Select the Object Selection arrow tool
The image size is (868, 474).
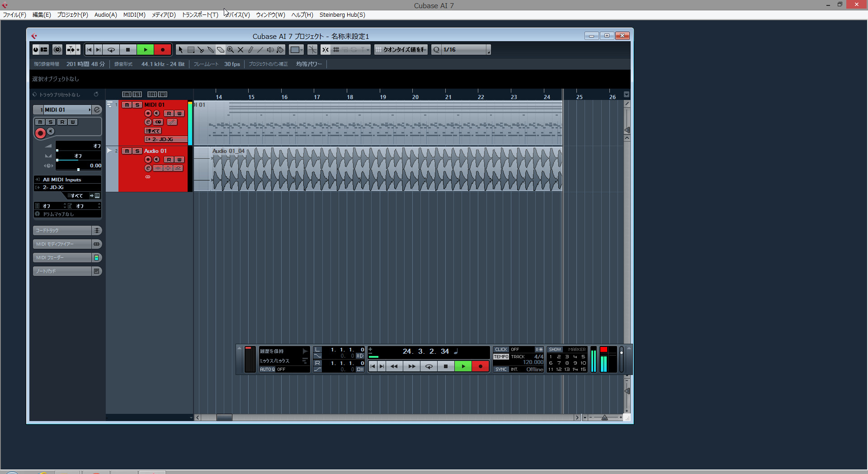click(180, 50)
